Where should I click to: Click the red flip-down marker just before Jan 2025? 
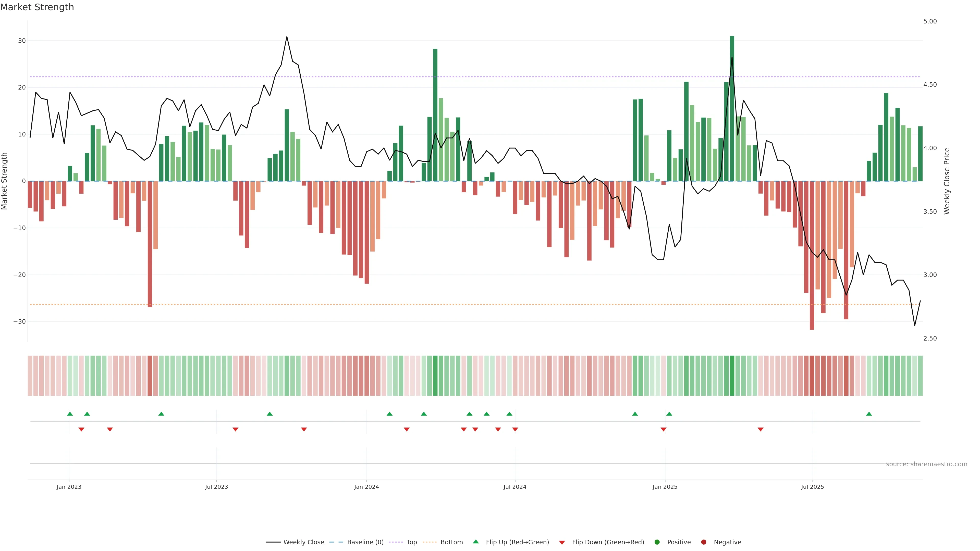pyautogui.click(x=664, y=429)
